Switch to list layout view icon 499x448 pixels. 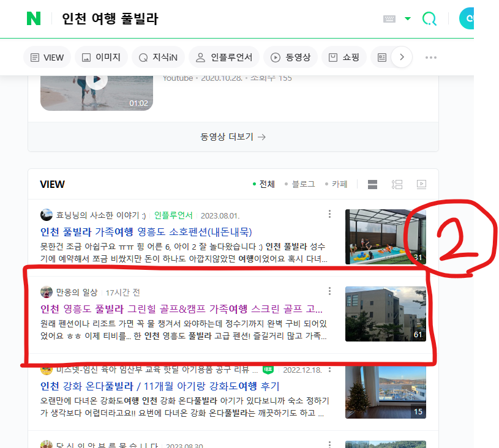pos(397,184)
